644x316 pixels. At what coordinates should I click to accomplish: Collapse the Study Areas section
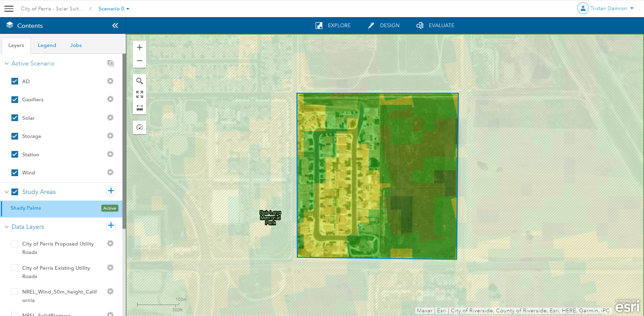(7, 192)
